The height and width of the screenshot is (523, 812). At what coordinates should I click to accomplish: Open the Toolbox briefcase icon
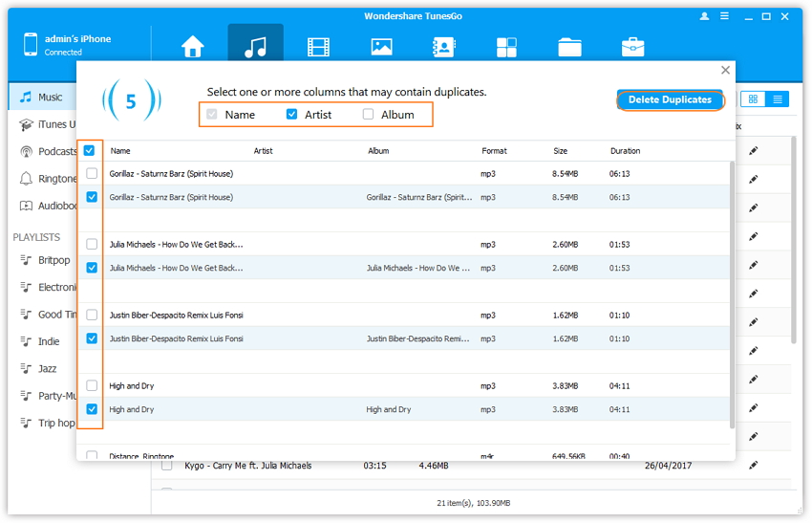tap(631, 47)
